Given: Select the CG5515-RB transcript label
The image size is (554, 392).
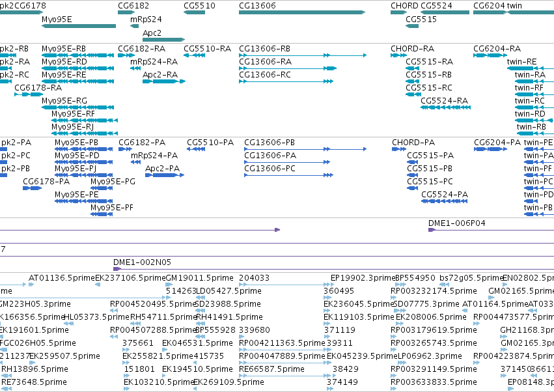Looking at the screenshot, I should 428,75.
